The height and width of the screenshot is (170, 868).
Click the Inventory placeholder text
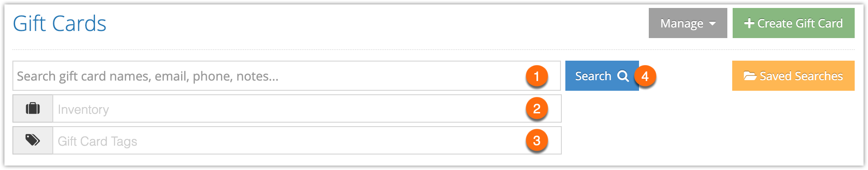point(83,109)
